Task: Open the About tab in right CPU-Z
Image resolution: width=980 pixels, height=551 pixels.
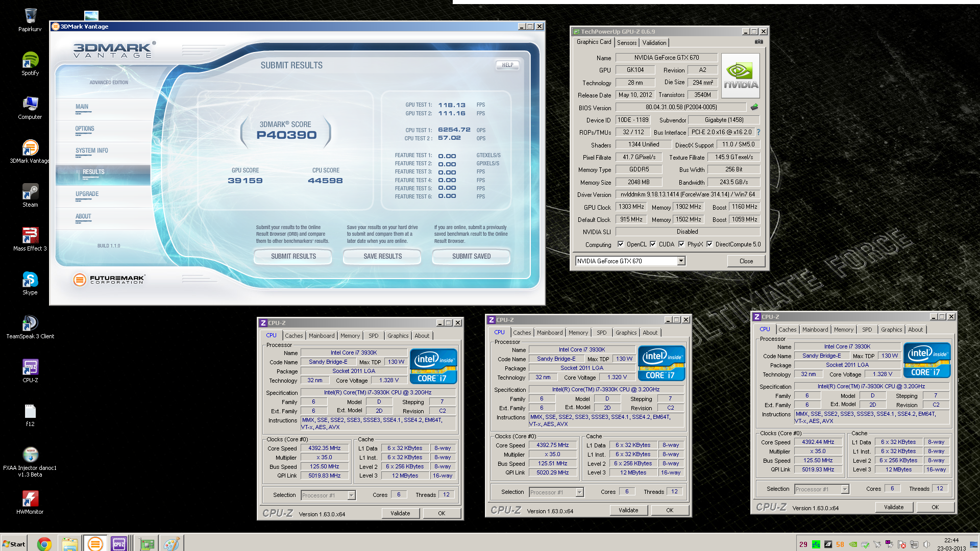Action: pyautogui.click(x=916, y=330)
